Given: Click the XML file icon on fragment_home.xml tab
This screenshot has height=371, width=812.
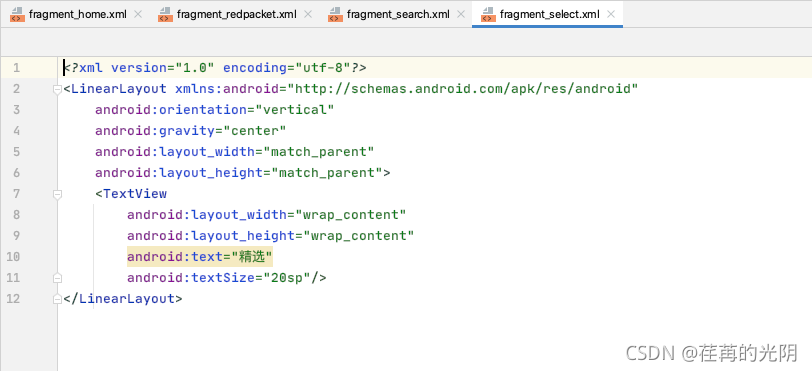Looking at the screenshot, I should click(x=17, y=15).
